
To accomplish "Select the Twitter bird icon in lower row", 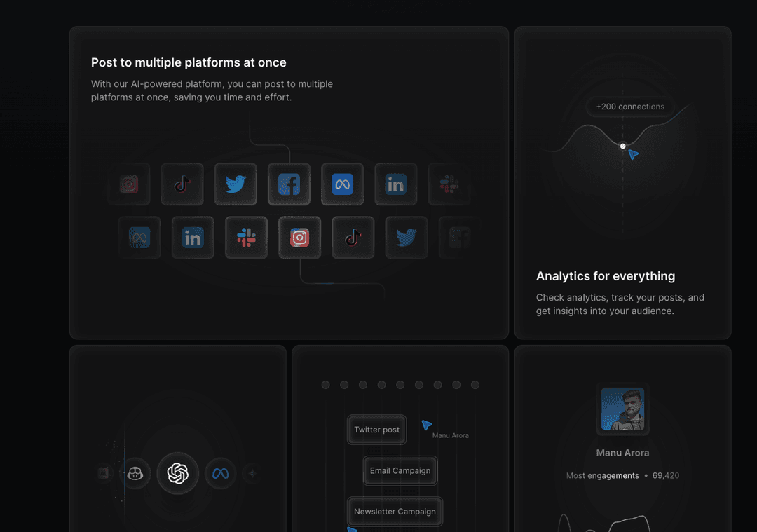I will pos(407,238).
